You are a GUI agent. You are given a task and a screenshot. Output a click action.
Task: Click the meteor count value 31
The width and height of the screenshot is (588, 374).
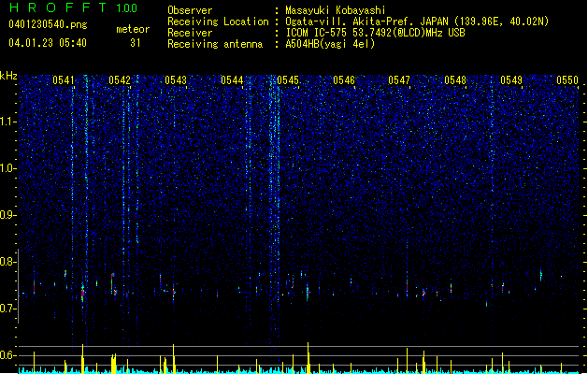coord(136,43)
